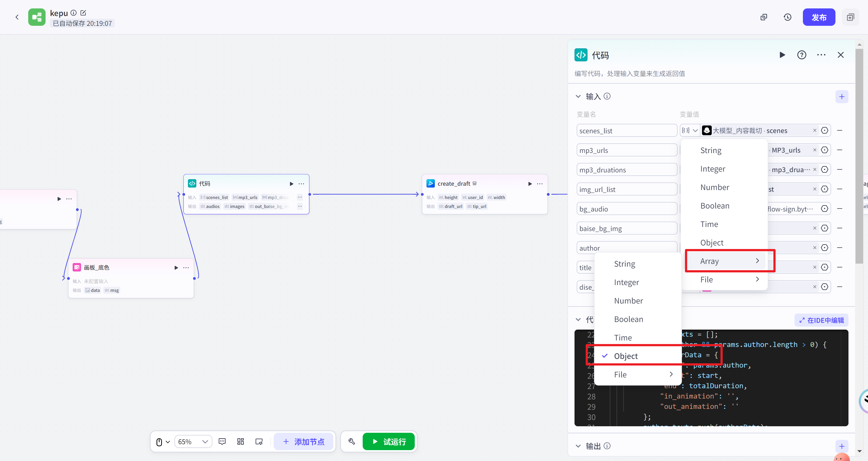Screen dimensions: 868x461
Task: Open variable picker for scenes_list row
Action: tap(825, 131)
